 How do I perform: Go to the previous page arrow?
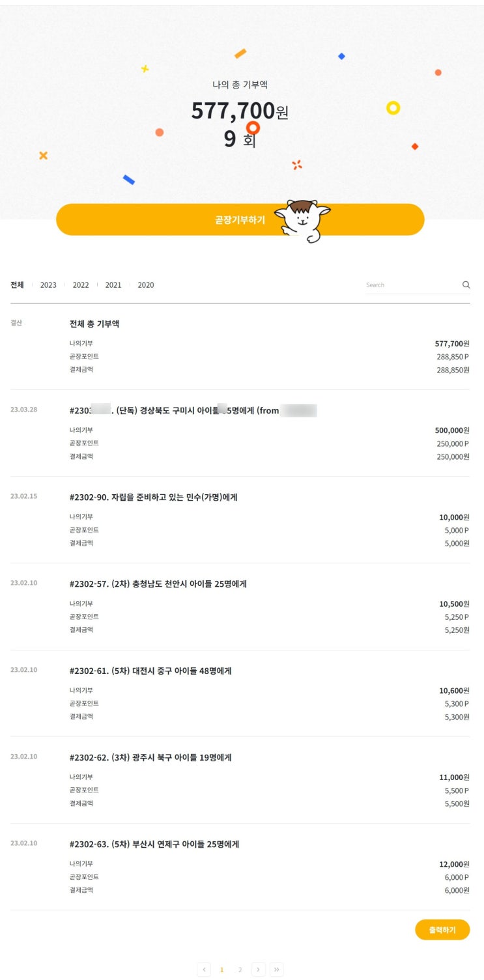(x=204, y=970)
